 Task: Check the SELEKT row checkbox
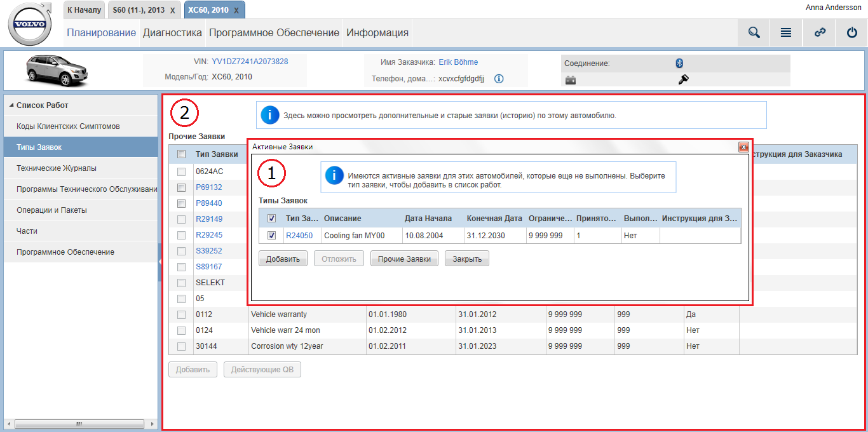pyautogui.click(x=182, y=283)
